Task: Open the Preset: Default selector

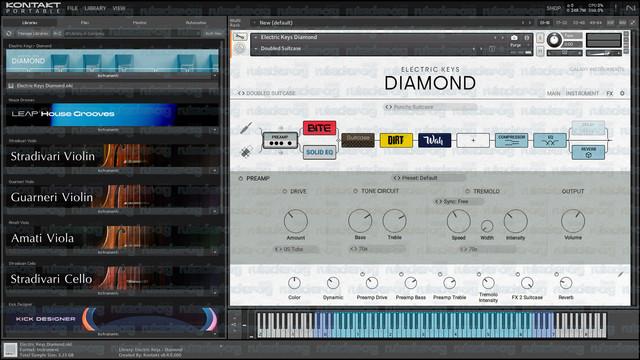Action: [x=428, y=178]
